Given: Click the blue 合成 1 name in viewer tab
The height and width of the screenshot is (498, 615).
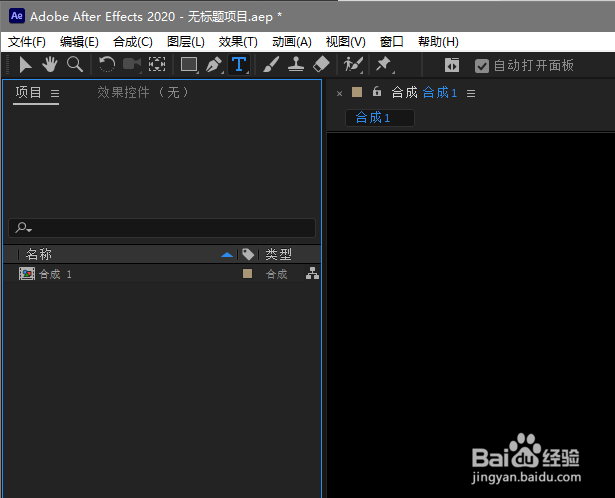Looking at the screenshot, I should pyautogui.click(x=440, y=93).
